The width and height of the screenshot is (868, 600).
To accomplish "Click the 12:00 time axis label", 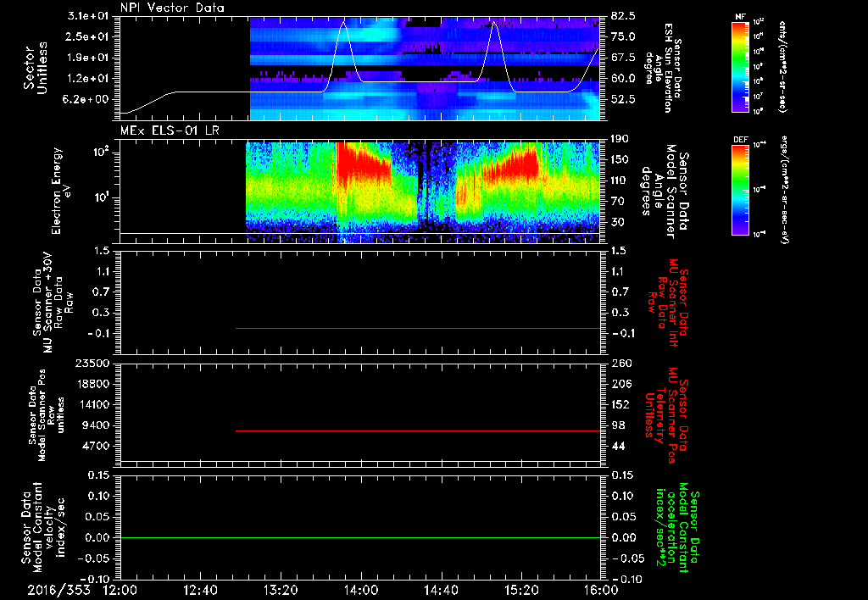I will pos(120,590).
